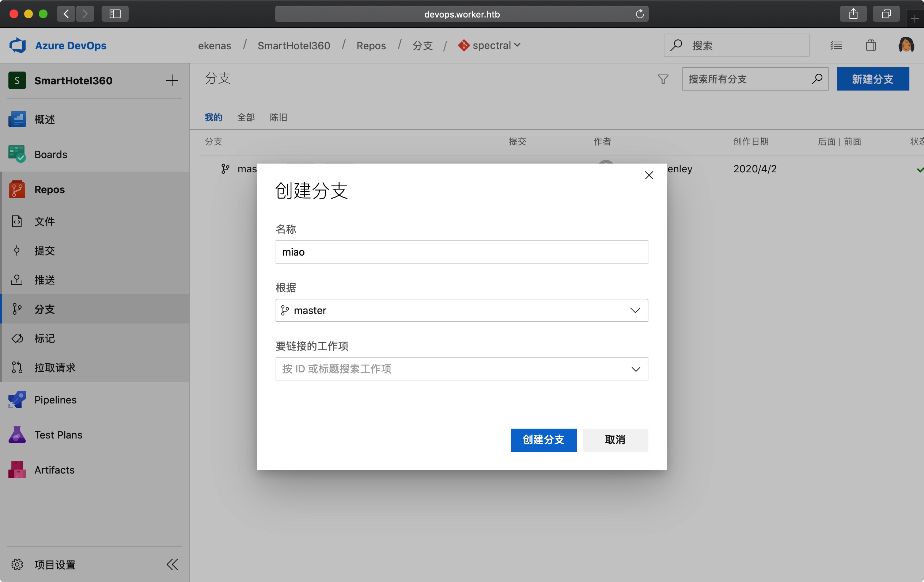Click the branch name input field

pos(461,252)
